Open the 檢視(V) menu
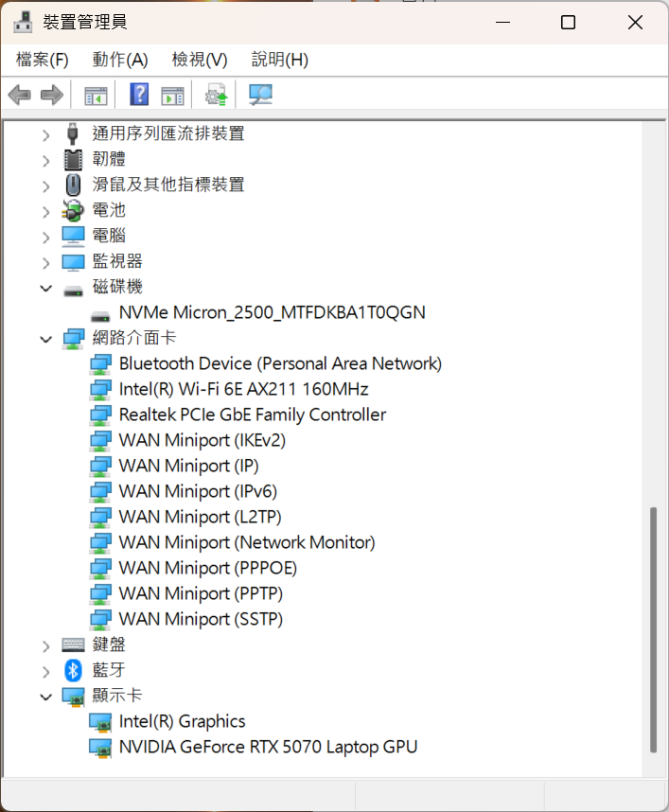This screenshot has height=812, width=669. coord(200,60)
